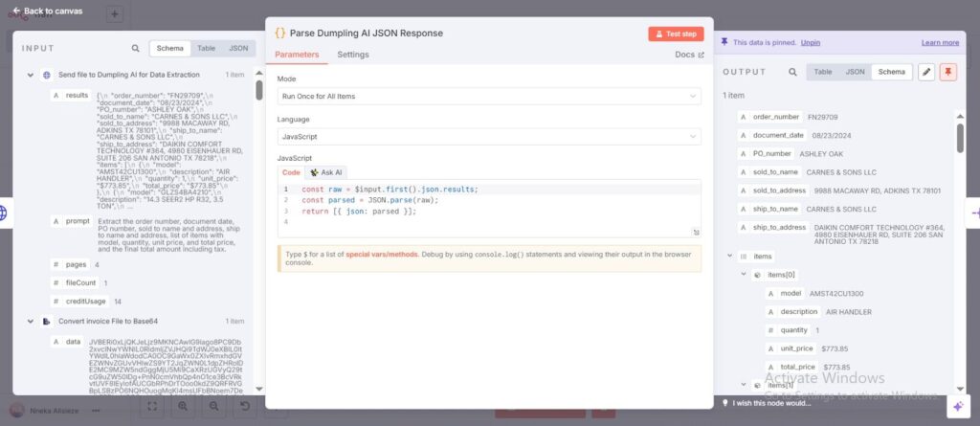
Task: Open the special vars/methods link
Action: click(x=381, y=255)
